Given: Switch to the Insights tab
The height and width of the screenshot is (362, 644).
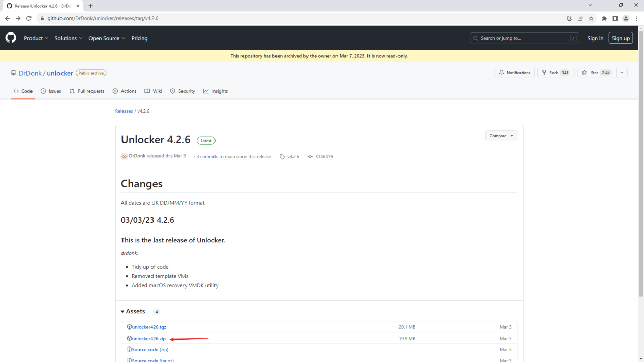Looking at the screenshot, I should tap(216, 91).
